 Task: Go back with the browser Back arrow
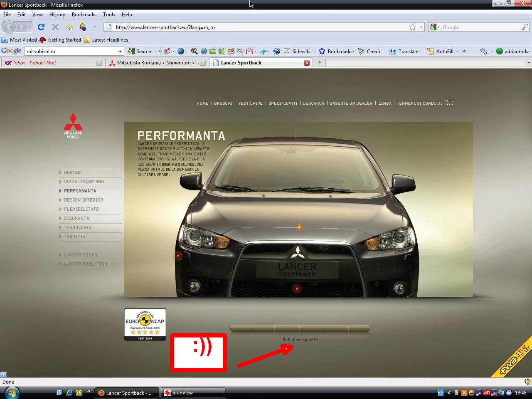point(9,27)
